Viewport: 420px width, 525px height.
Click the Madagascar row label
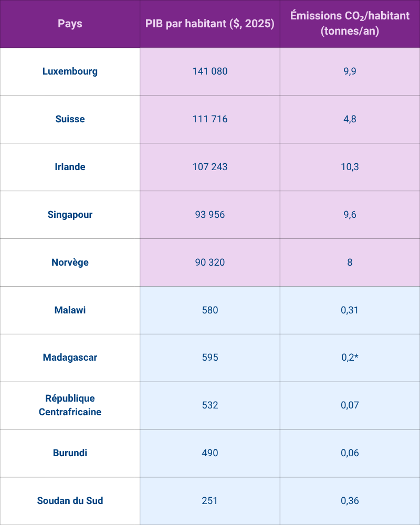point(70,358)
